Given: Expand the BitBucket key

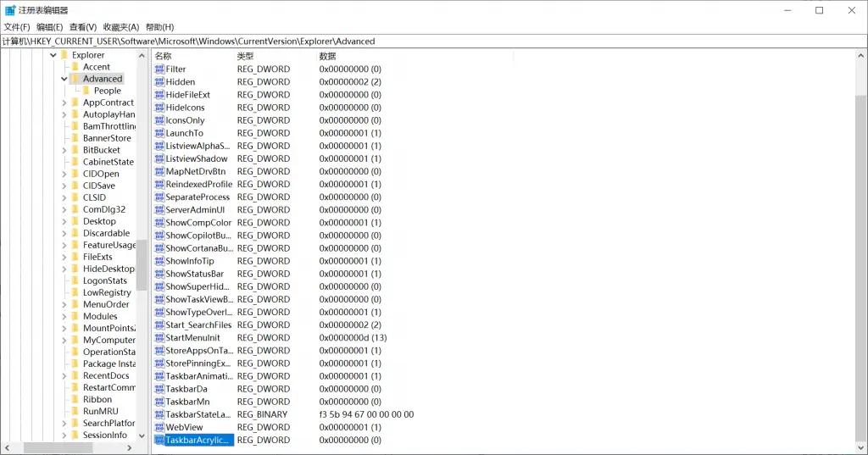Looking at the screenshot, I should click(64, 150).
